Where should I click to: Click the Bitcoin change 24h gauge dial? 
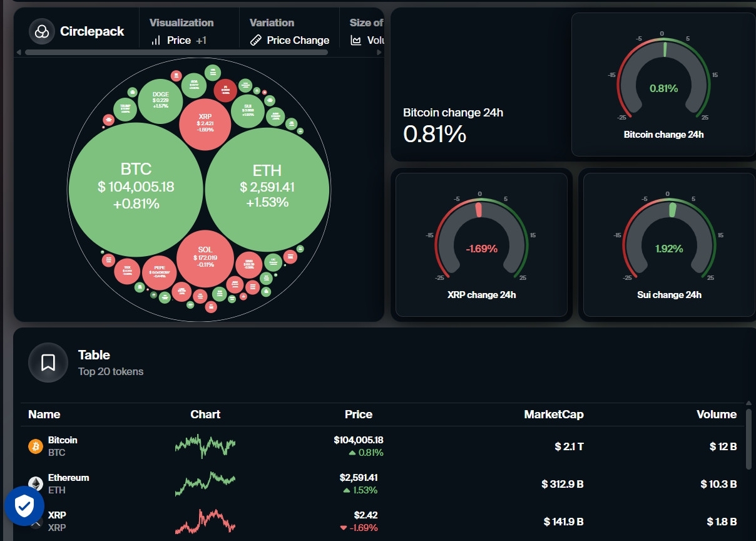663,78
